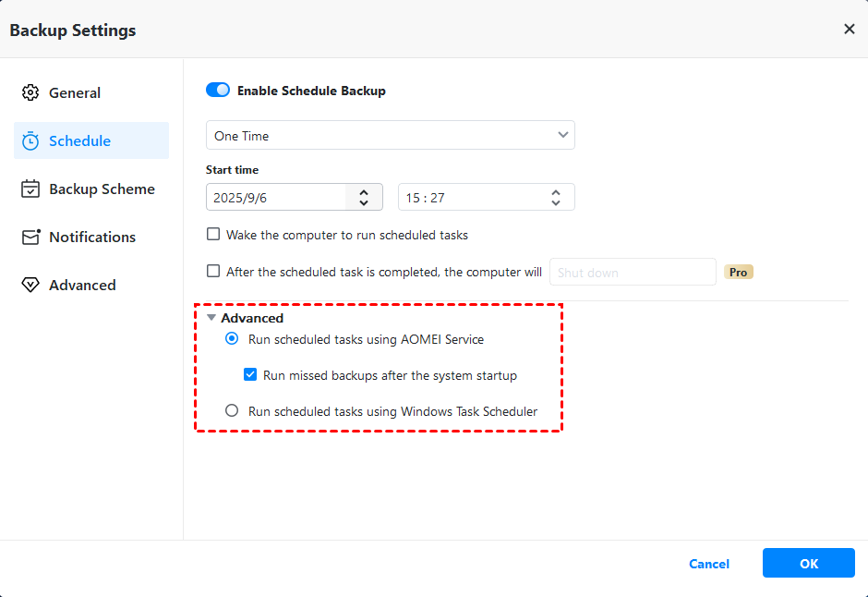Open the One Time schedule type dropdown
Screen dimensions: 868x597
(x=390, y=136)
